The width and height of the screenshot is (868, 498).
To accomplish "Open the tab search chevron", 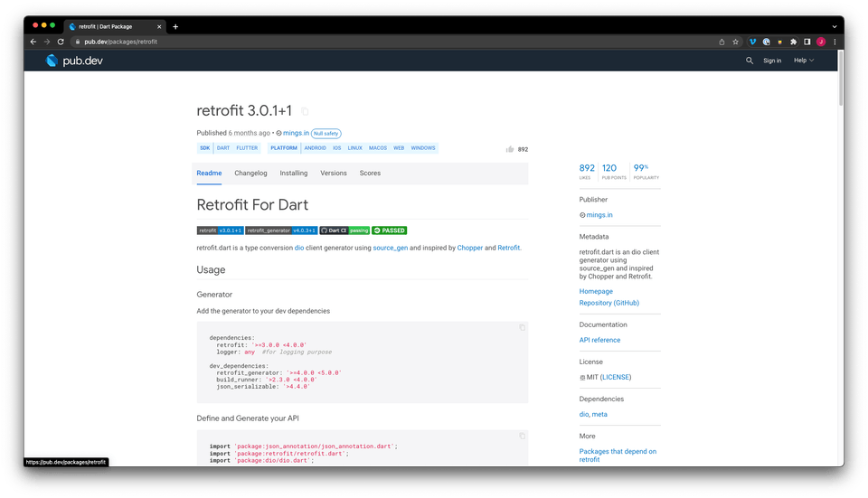I will click(x=835, y=26).
